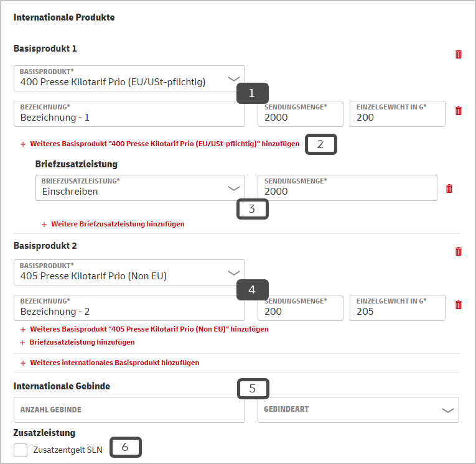Remove the Bezeichnung - 1 row via trash icon
The width and height of the screenshot is (476, 464).
(x=459, y=111)
